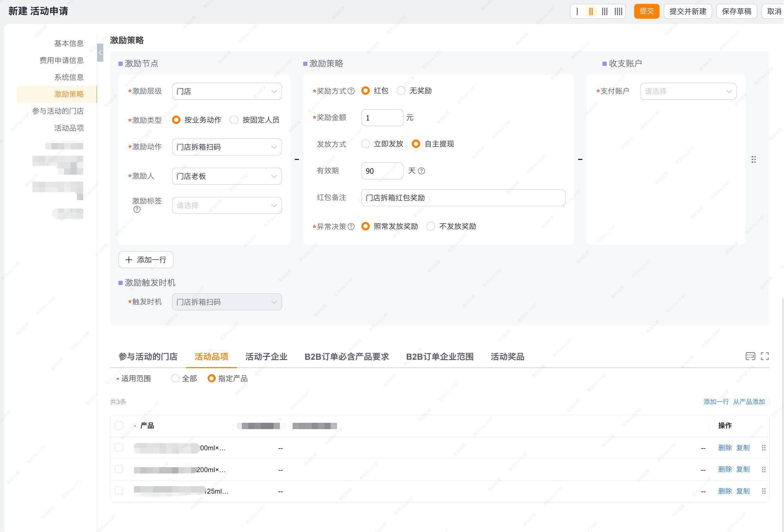This screenshot has width=784, height=532.
Task: Click help icon beside 有效期 天
Action: click(x=421, y=171)
